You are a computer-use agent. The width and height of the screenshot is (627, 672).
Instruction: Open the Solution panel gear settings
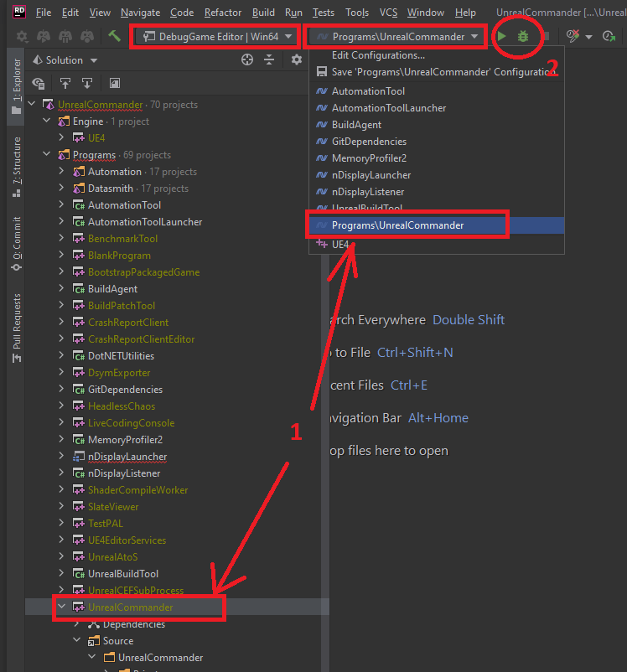click(297, 59)
